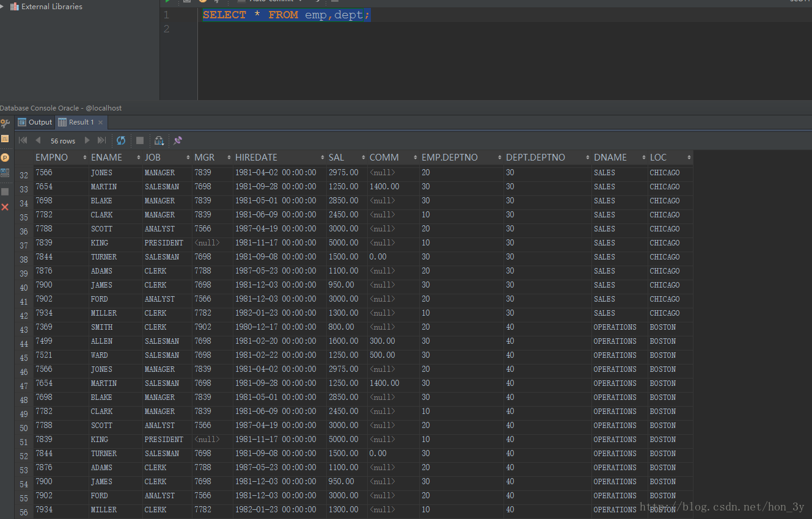The image size is (812, 519).
Task: Select the TURNER cell in row 38
Action: pyautogui.click(x=104, y=257)
